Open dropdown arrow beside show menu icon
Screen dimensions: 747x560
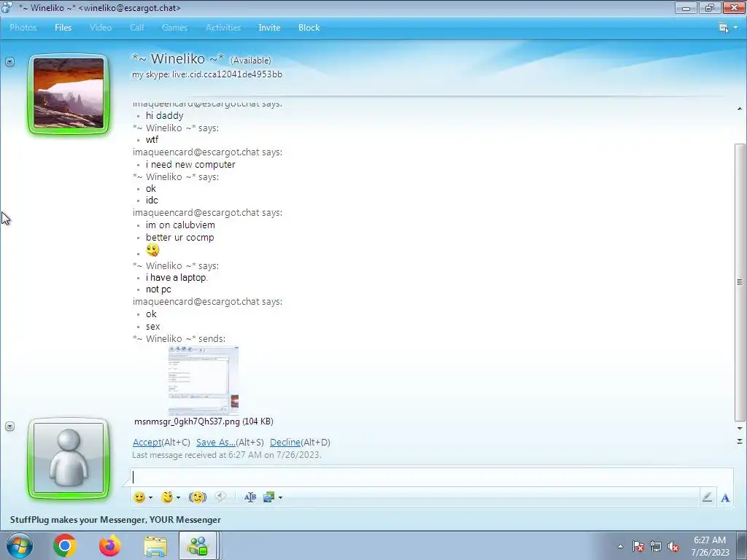pyautogui.click(x=735, y=28)
